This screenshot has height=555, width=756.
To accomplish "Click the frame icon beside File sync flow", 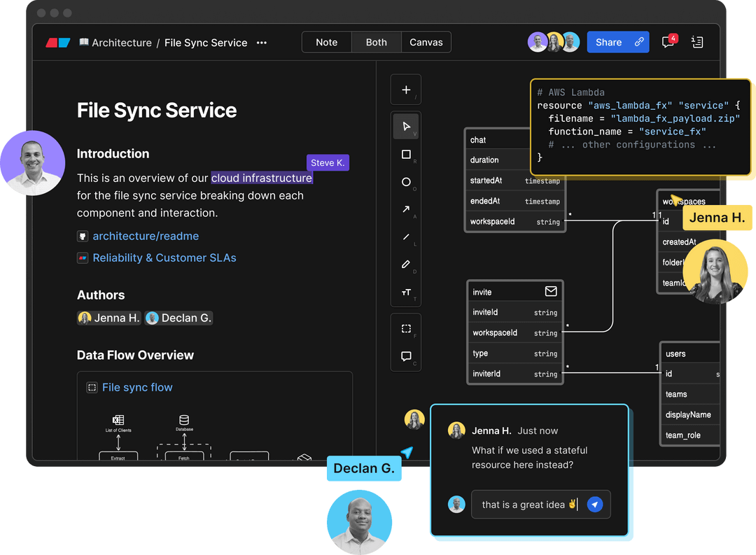I will coord(92,387).
